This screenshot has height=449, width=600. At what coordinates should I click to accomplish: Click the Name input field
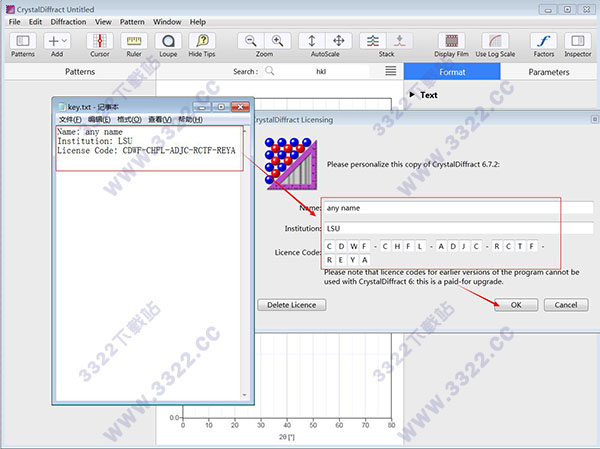(458, 208)
